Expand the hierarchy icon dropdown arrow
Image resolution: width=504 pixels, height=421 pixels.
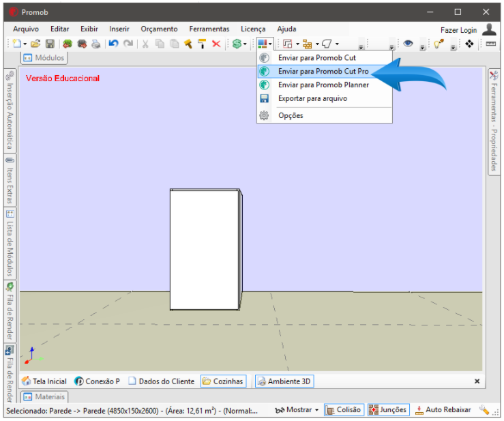(317, 44)
